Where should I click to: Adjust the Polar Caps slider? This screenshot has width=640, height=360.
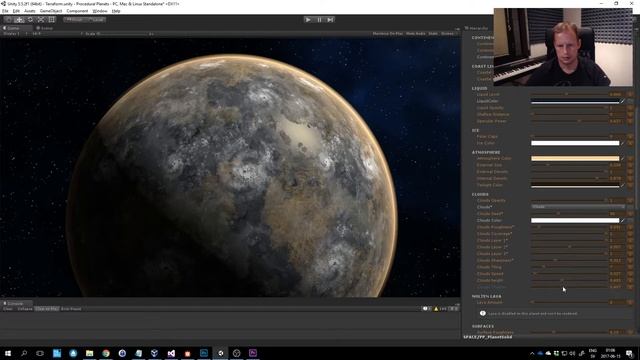pos(569,136)
